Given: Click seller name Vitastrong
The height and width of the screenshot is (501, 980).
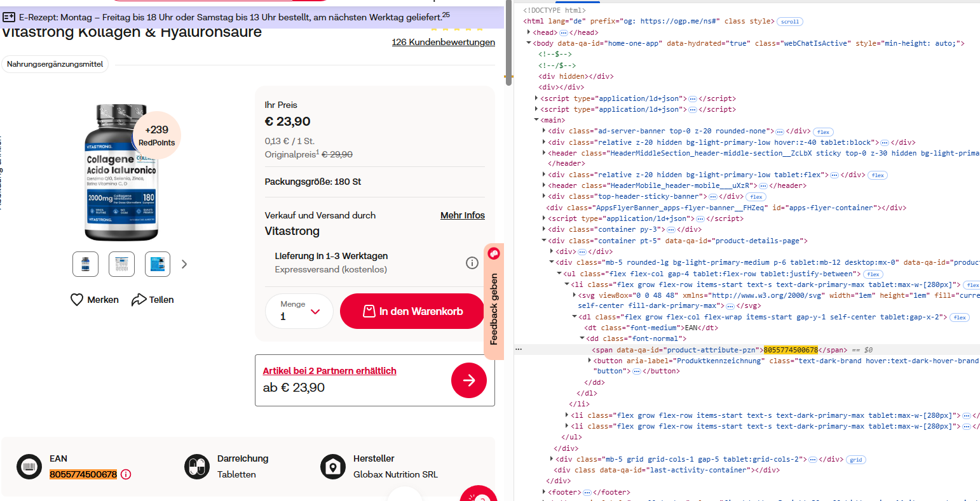Looking at the screenshot, I should [x=292, y=231].
